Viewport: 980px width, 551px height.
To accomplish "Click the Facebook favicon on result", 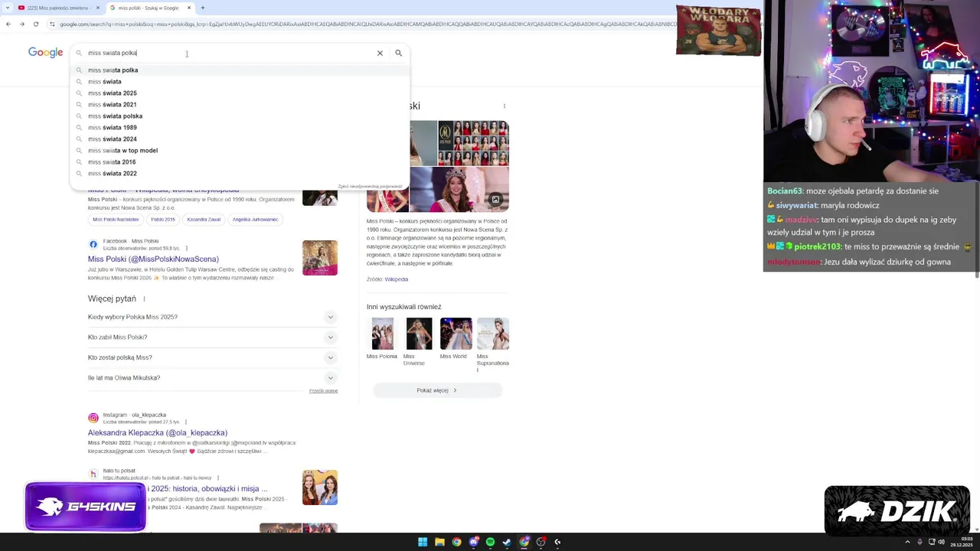I will pyautogui.click(x=93, y=244).
